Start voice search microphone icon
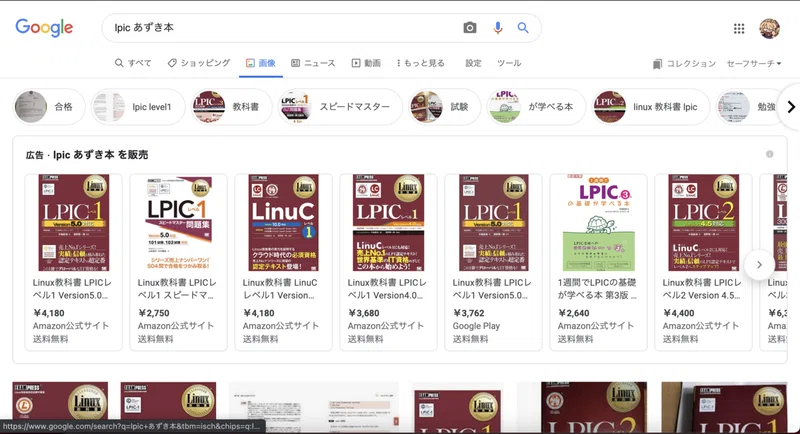 [x=497, y=28]
